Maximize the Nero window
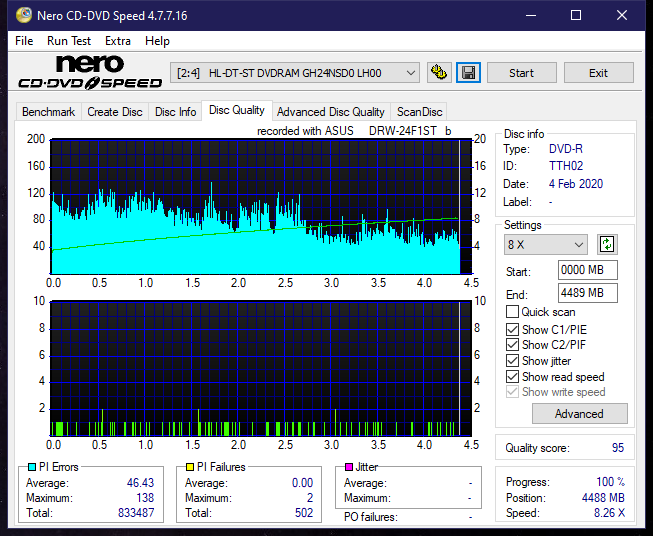 pos(576,15)
